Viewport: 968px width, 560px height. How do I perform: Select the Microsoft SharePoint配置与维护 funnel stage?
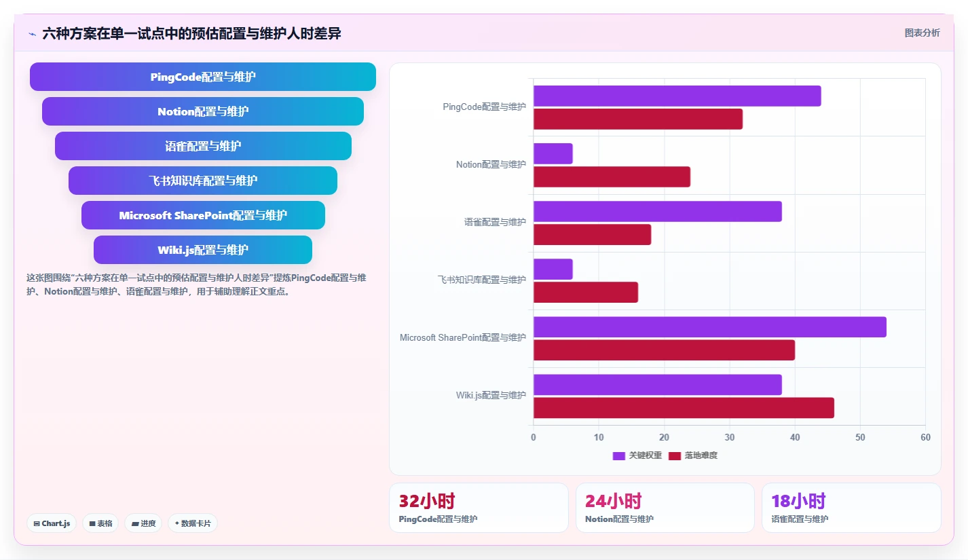tap(203, 215)
